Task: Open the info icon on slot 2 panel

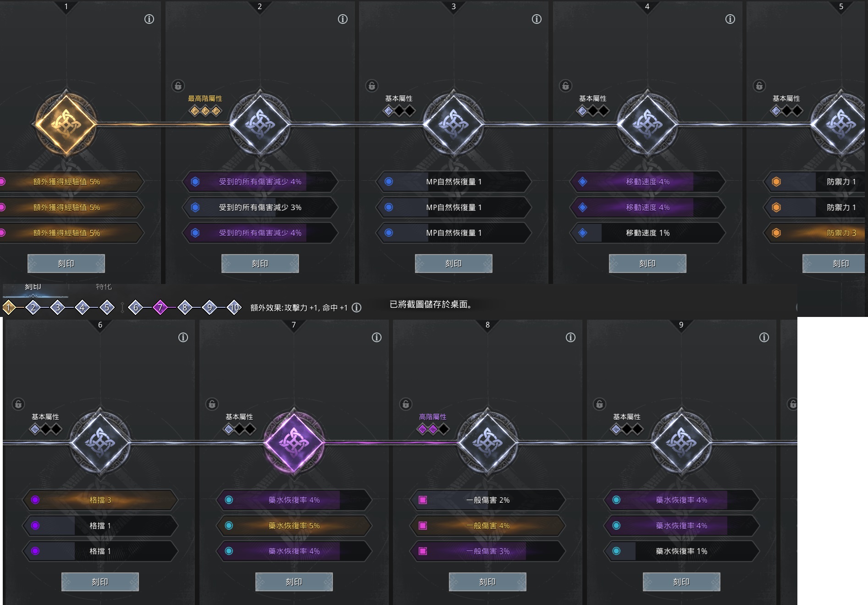Action: tap(343, 19)
